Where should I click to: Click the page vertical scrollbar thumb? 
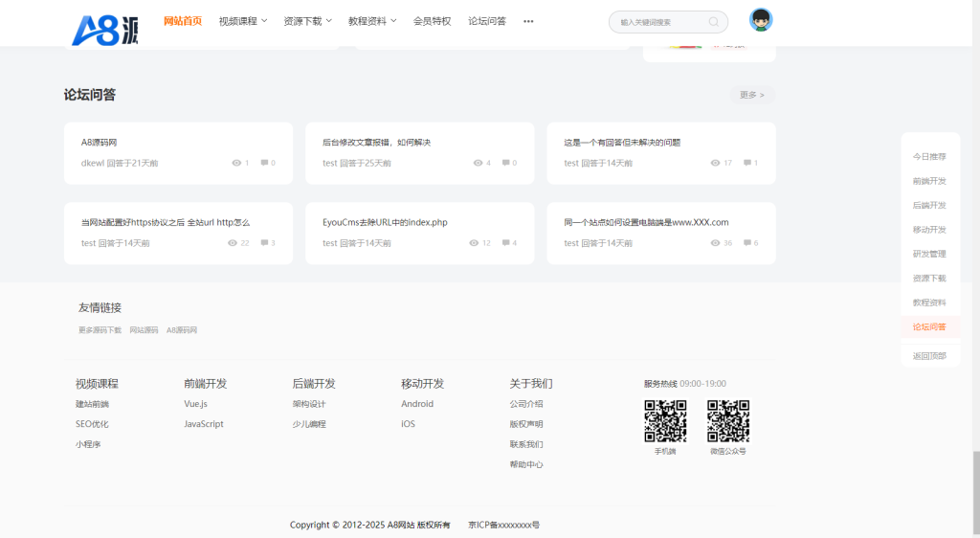[975, 494]
